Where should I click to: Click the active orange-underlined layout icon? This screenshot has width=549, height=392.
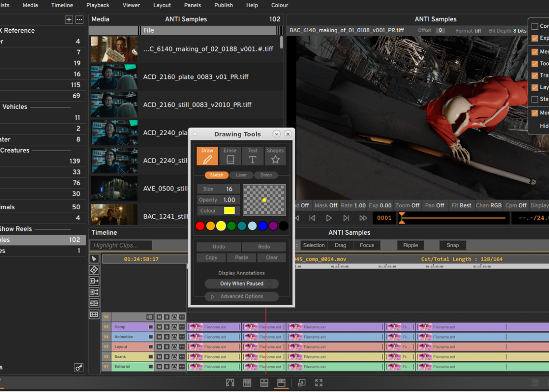pos(281,383)
